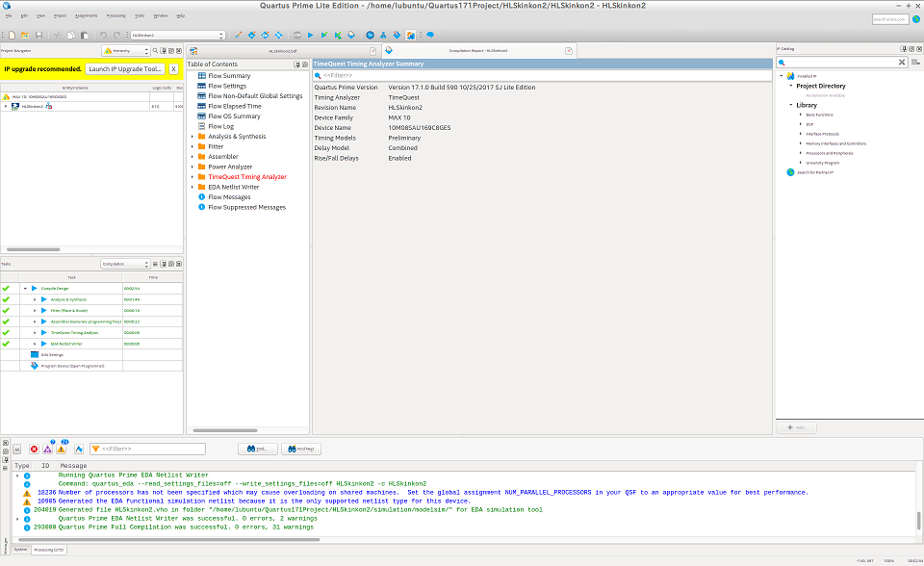Open the Compilation Report toolbar icon
This screenshot has width=924, height=566.
[x=351, y=36]
